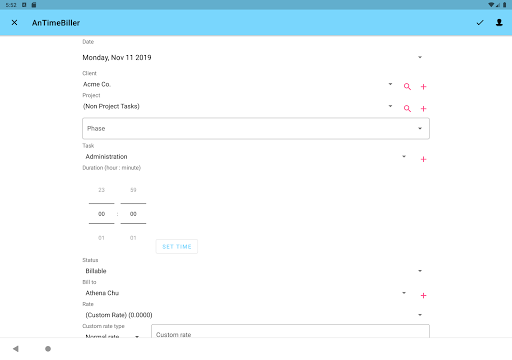512x360 pixels.
Task: Search projects with magnifier icon
Action: tap(407, 109)
